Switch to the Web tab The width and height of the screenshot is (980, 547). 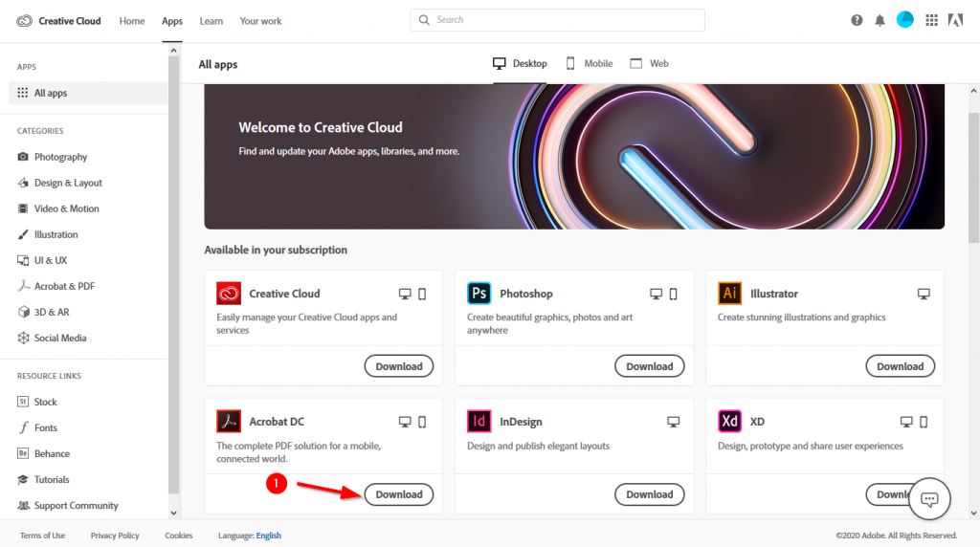point(649,64)
